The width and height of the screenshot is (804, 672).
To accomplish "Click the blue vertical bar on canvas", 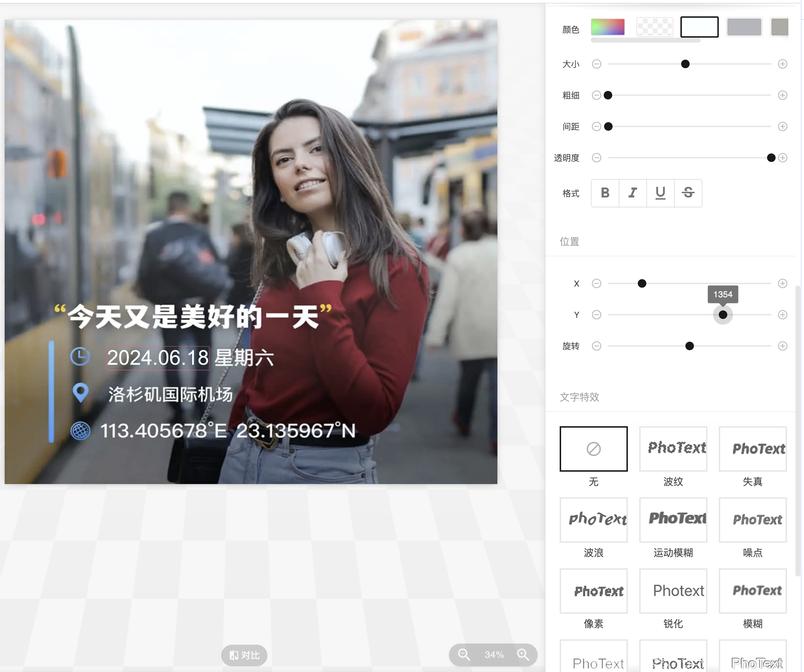I will click(x=51, y=392).
